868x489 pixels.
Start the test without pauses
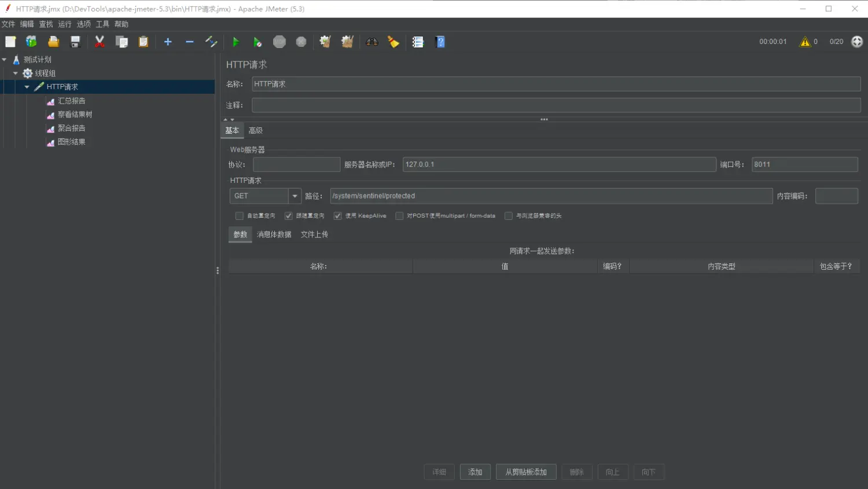pyautogui.click(x=258, y=42)
